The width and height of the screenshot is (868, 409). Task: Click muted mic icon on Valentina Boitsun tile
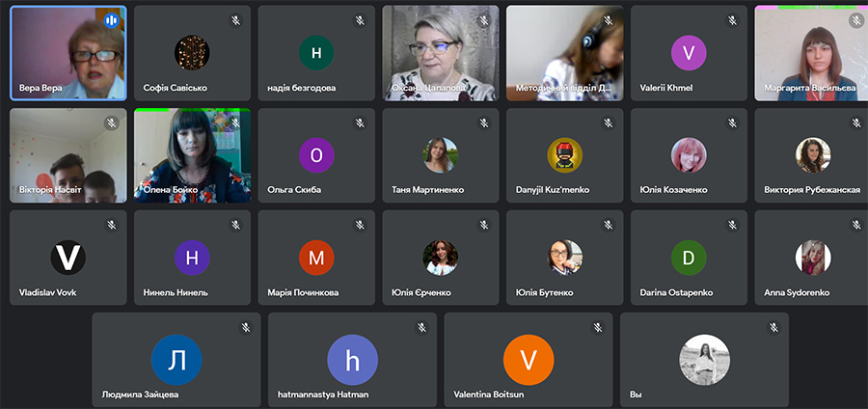tap(598, 327)
